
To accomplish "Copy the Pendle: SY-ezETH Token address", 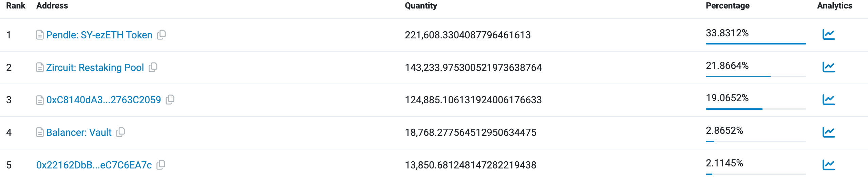I will point(162,35).
